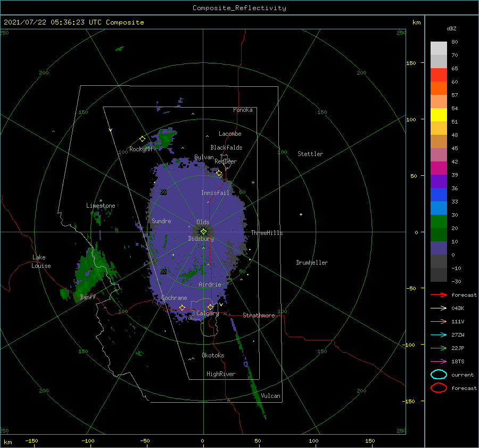Click the Calgary city label

click(x=208, y=313)
